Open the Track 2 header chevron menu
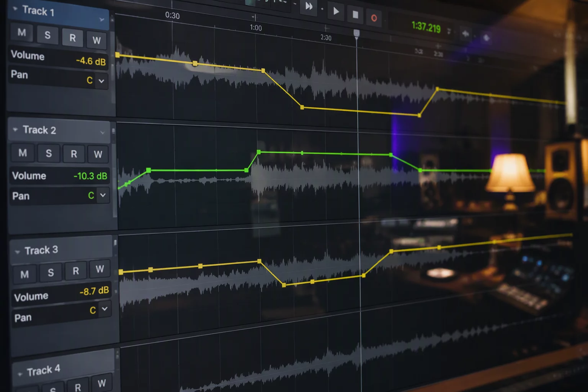This screenshot has width=588, height=392. click(102, 132)
